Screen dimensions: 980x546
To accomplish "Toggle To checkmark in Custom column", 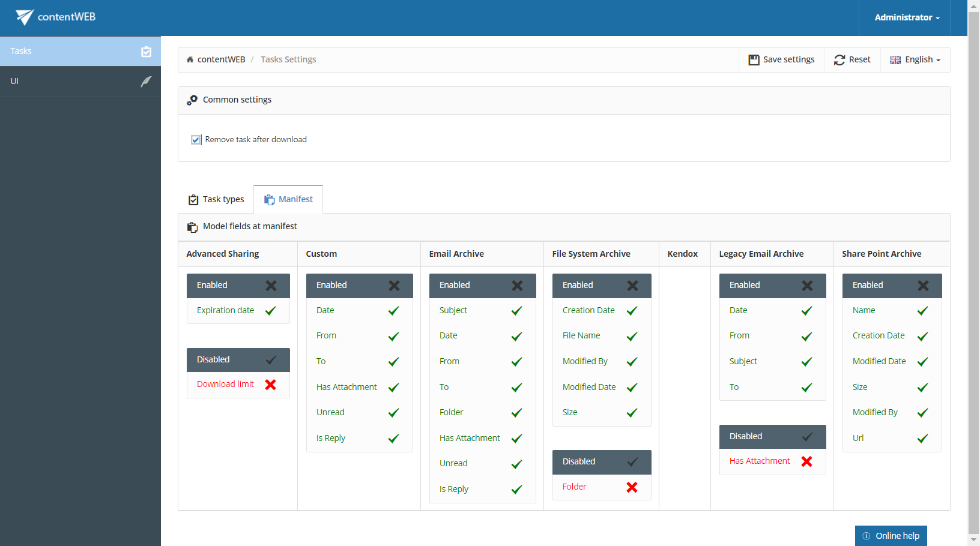I will coord(394,362).
